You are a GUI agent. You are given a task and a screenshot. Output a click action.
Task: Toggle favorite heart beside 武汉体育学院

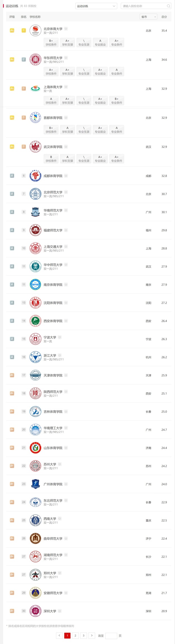tap(66, 147)
